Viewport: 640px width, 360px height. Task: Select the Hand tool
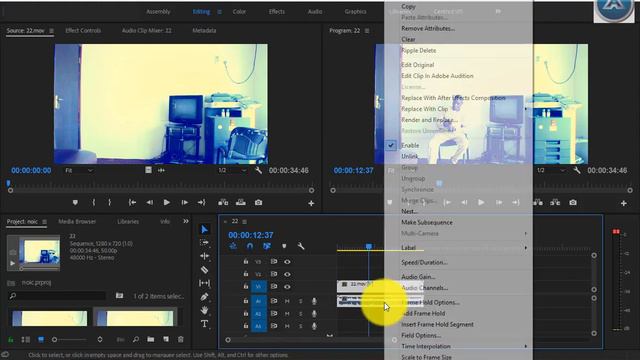coord(204,310)
